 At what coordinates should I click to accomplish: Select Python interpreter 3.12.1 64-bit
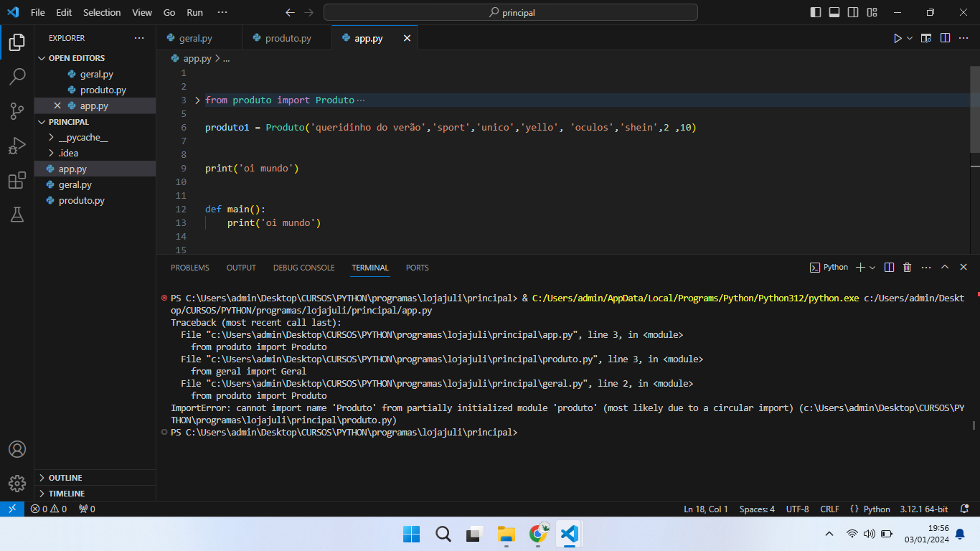924,509
